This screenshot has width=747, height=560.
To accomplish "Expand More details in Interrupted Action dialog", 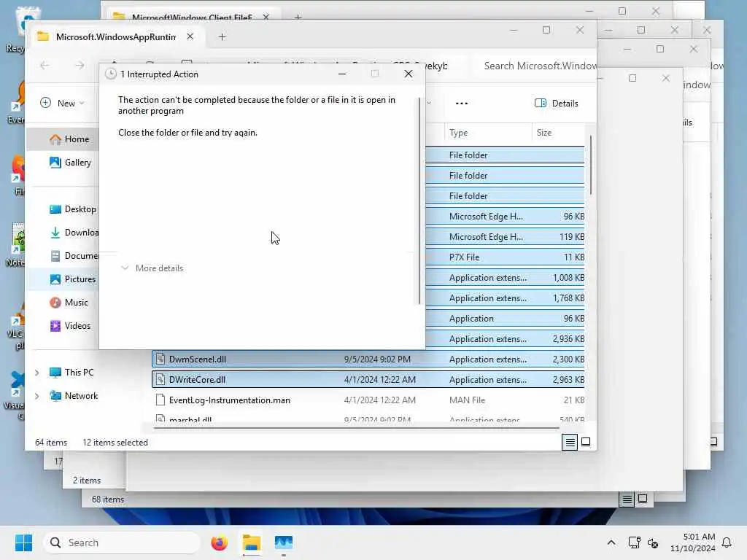I will [x=152, y=268].
